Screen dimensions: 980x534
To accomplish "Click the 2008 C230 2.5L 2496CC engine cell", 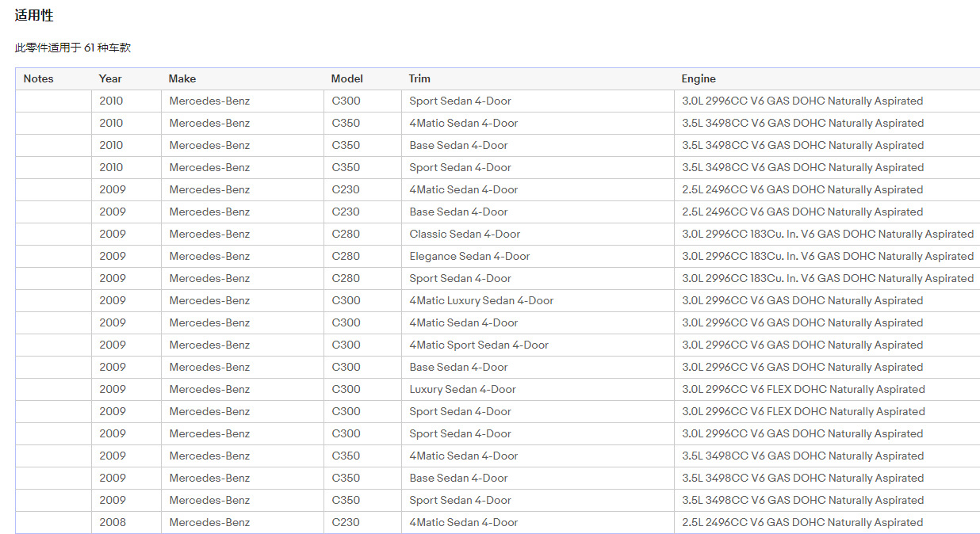I will click(x=827, y=523).
